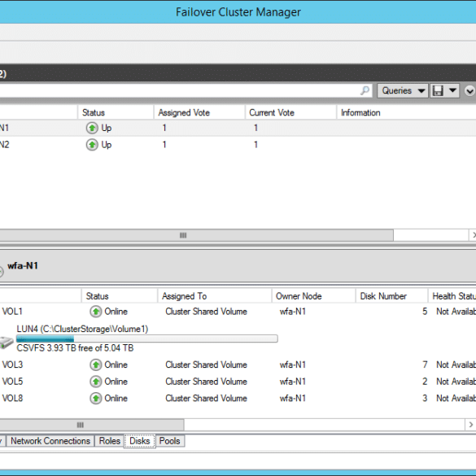Click the Disk Number column header
The height and width of the screenshot is (476, 476).
click(x=392, y=296)
